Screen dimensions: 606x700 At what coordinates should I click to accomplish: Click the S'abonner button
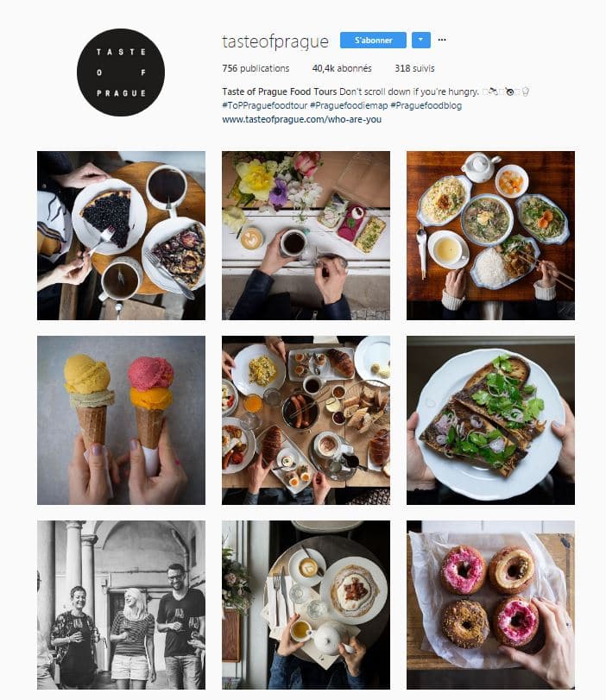tap(373, 41)
